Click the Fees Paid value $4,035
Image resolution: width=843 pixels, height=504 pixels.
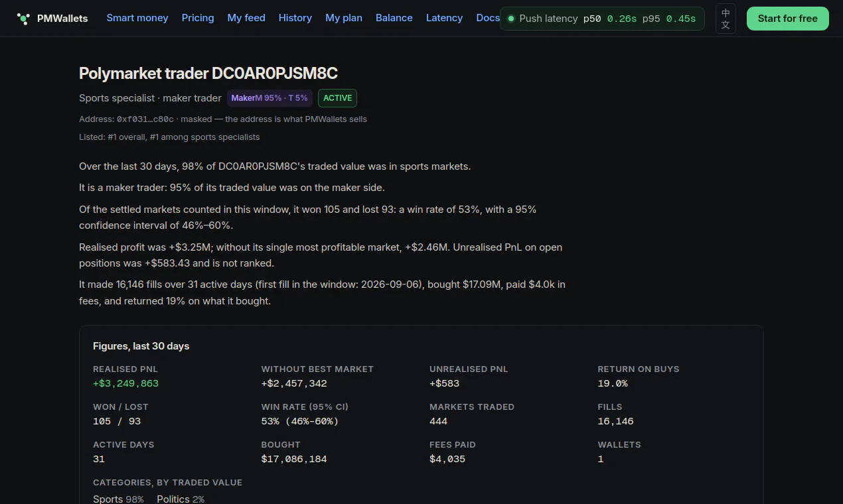click(447, 459)
